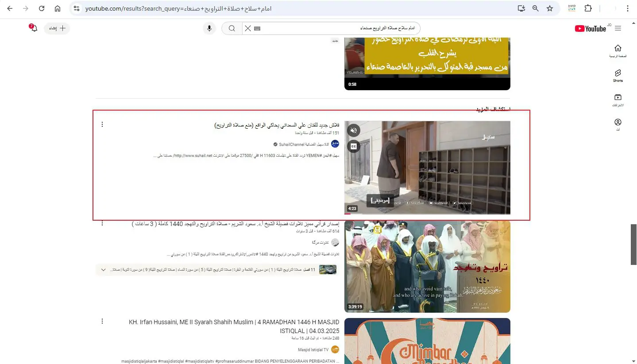This screenshot has width=637, height=364.
Task: Bookmark this page with the star icon
Action: point(550,8)
